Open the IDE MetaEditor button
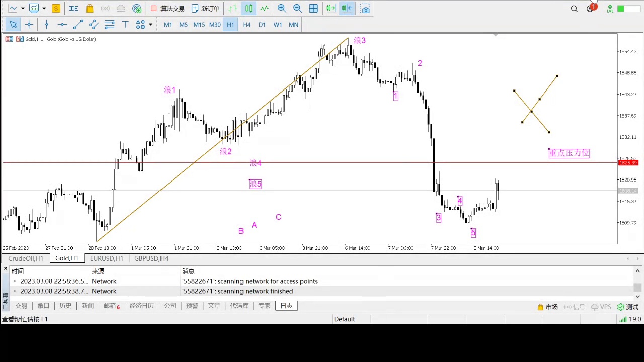The image size is (644, 362). click(73, 8)
